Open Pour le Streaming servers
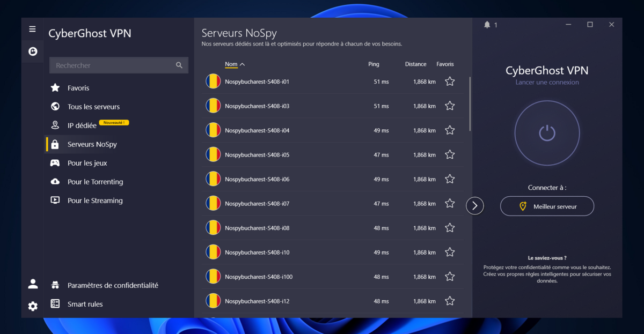644x334 pixels. (95, 201)
